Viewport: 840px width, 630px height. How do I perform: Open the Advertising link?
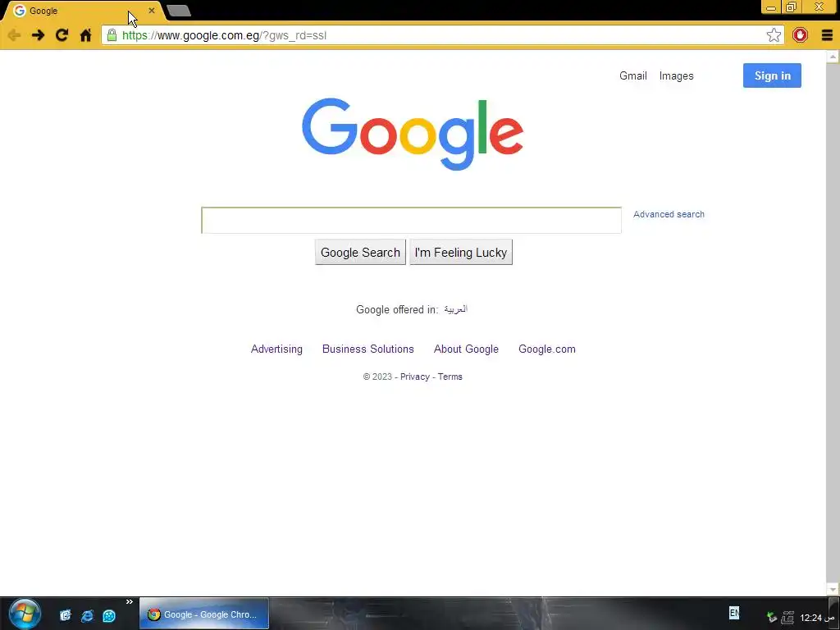coord(276,349)
